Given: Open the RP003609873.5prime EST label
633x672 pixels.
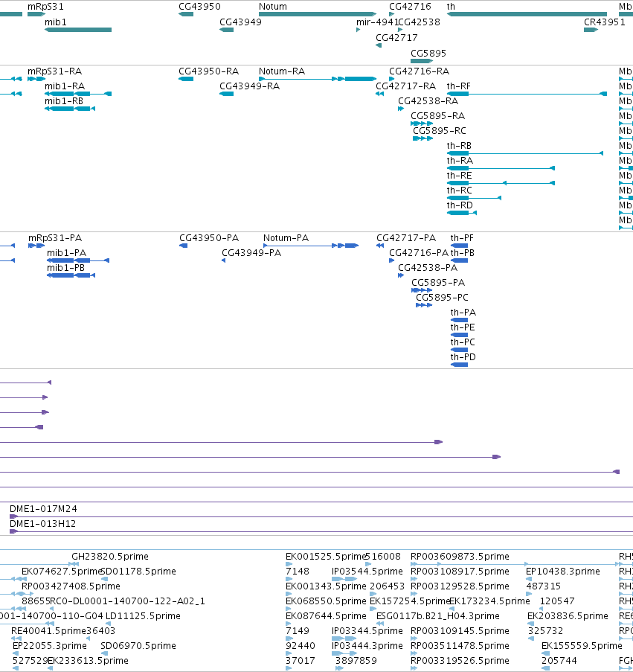Looking at the screenshot, I should 460,557.
